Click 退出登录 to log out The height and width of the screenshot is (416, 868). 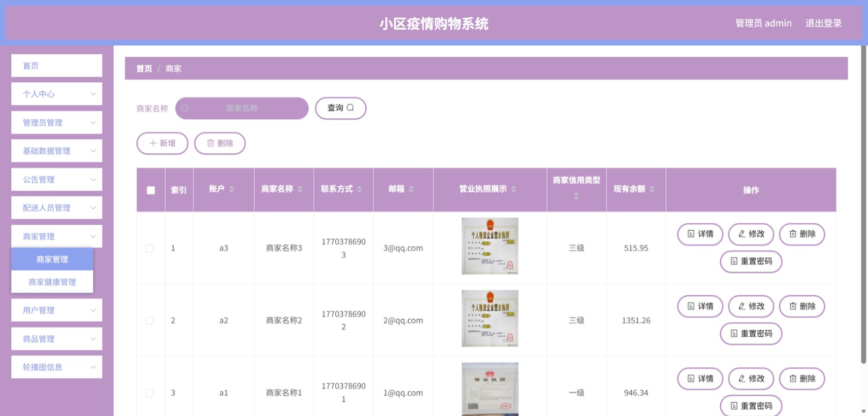pos(823,23)
